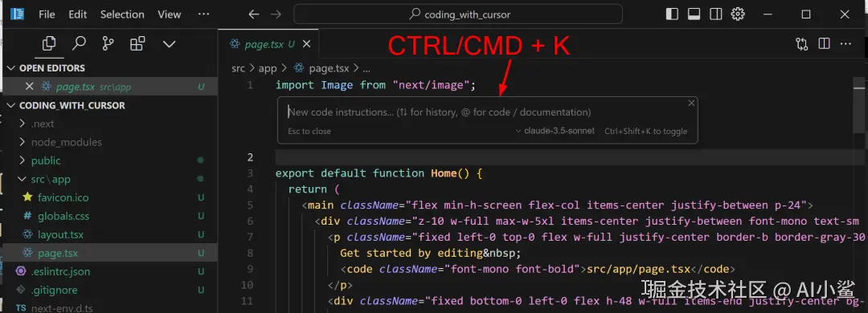Open the Edit menu
Screen dimensions: 868x313
(x=77, y=14)
